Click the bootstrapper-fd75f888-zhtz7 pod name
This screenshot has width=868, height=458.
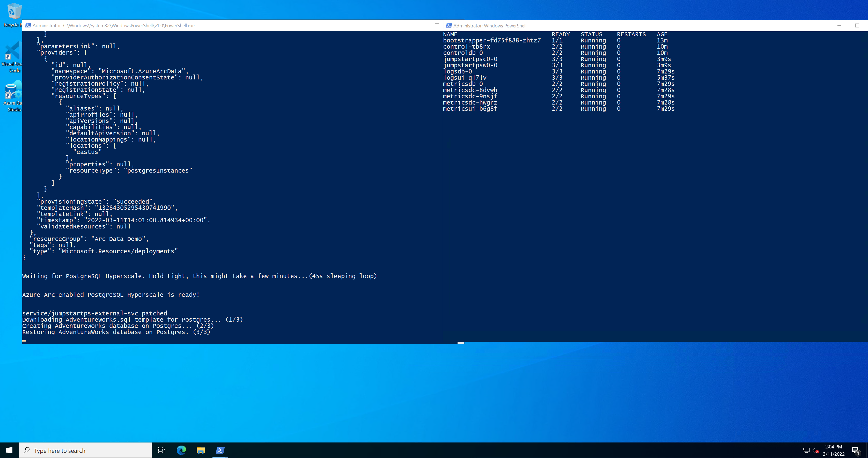pos(492,40)
